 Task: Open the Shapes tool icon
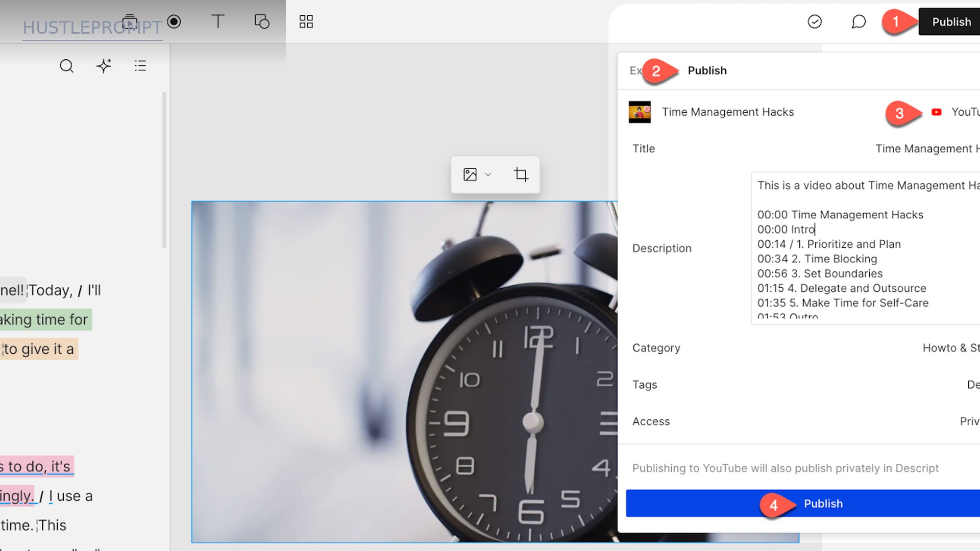[262, 21]
